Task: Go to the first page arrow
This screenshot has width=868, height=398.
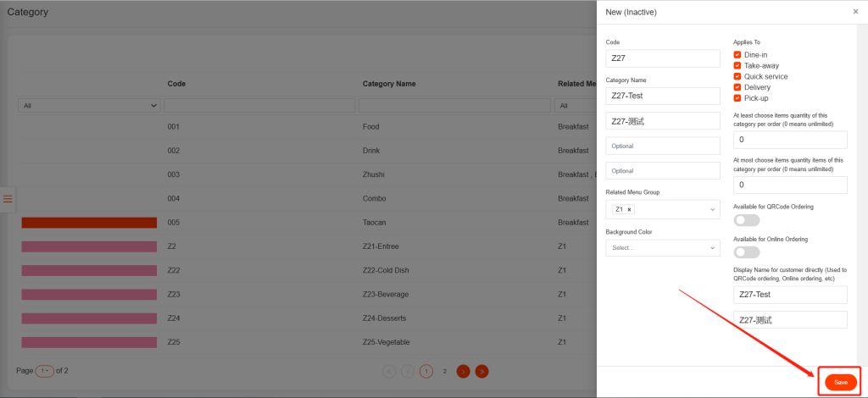Action: 389,371
